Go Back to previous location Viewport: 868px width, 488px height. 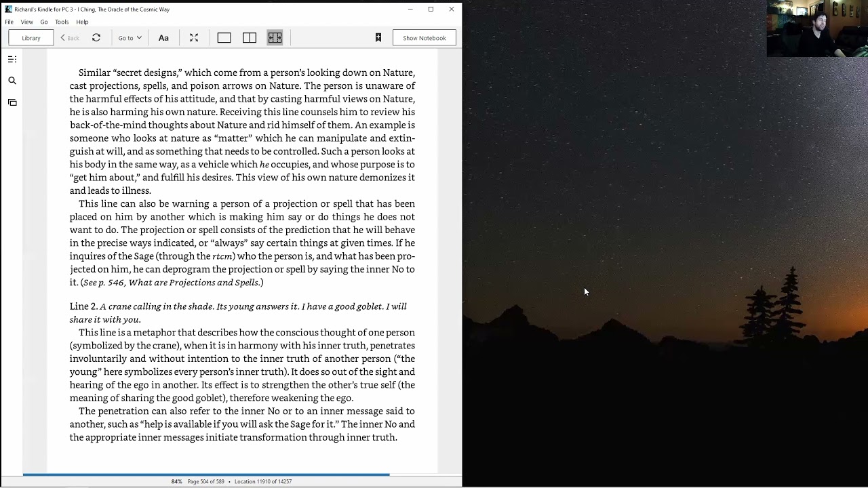coord(70,38)
